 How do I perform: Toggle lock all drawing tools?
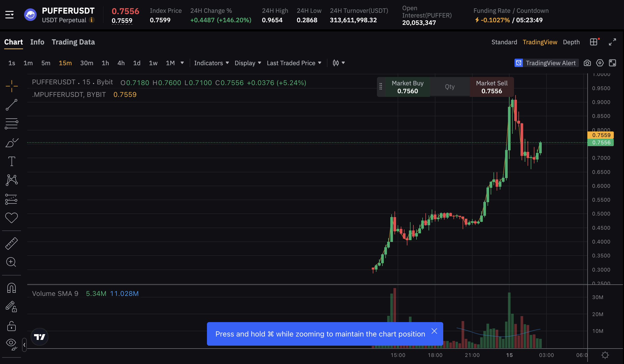coord(12,326)
